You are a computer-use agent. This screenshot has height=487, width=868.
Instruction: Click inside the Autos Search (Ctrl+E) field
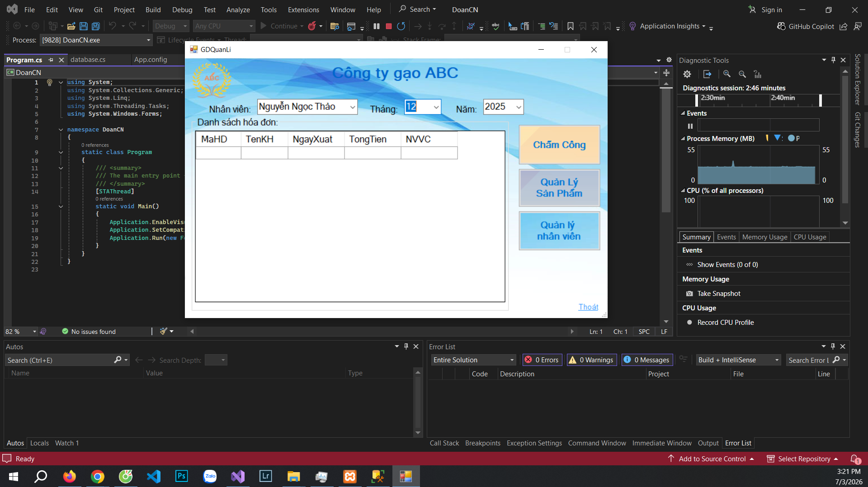[x=59, y=360]
